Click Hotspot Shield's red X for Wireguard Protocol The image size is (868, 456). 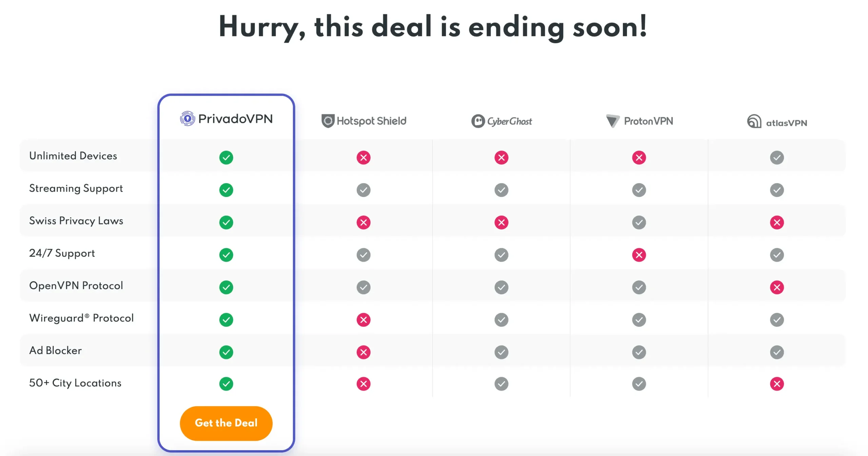tap(363, 320)
